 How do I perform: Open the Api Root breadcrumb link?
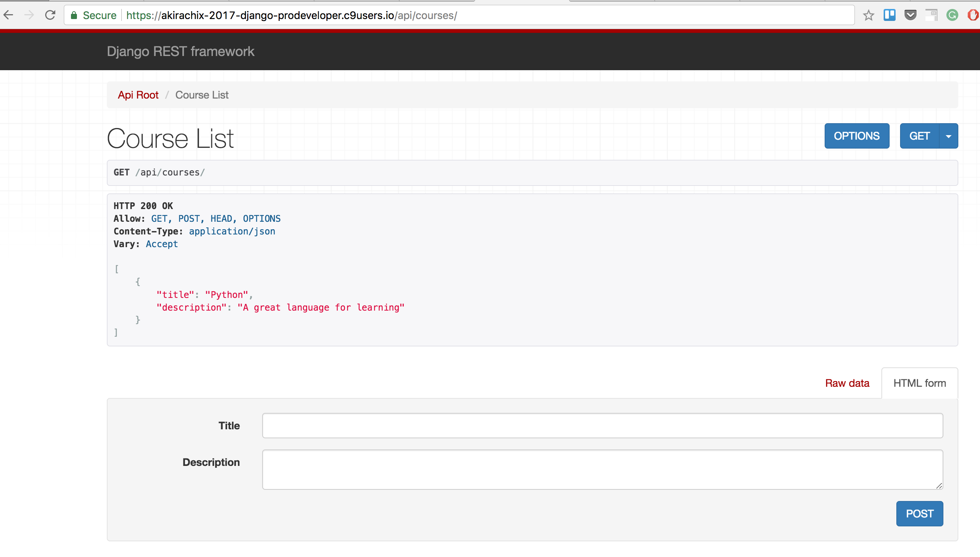coord(138,95)
